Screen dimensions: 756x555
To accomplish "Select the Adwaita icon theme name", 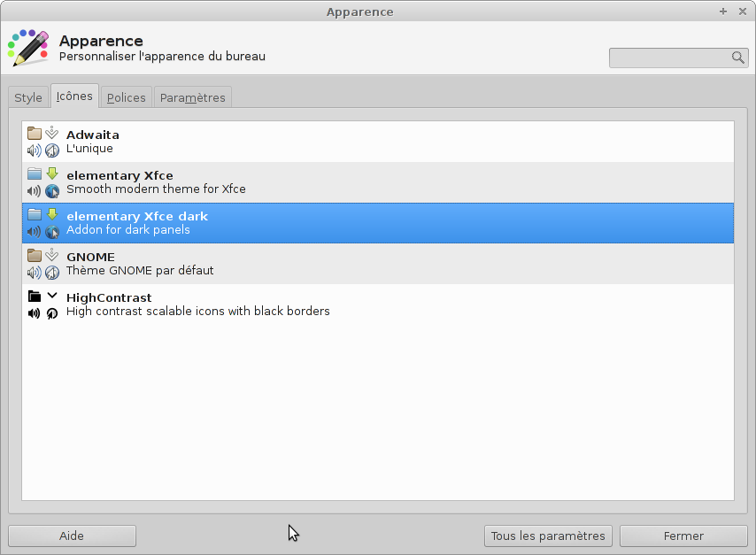I will pyautogui.click(x=93, y=135).
